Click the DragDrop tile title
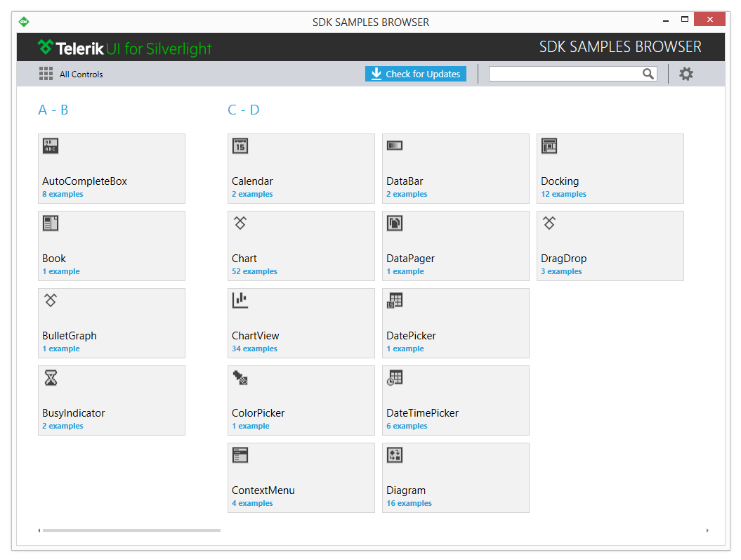Screen dimensions: 741x560 (x=563, y=259)
